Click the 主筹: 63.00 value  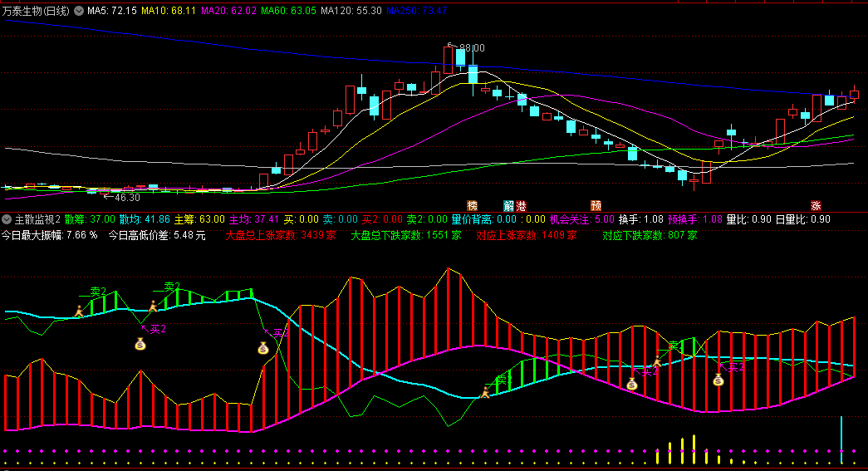coord(199,220)
